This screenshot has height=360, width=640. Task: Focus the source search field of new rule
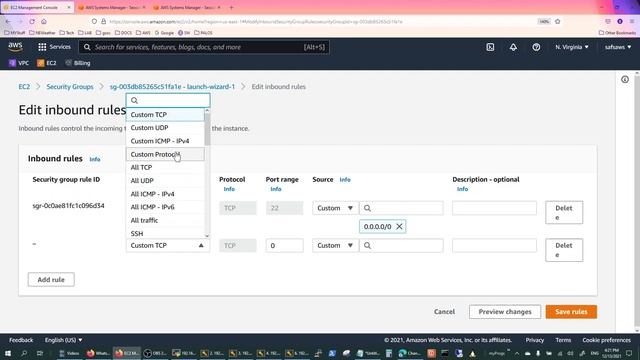pyautogui.click(x=401, y=245)
